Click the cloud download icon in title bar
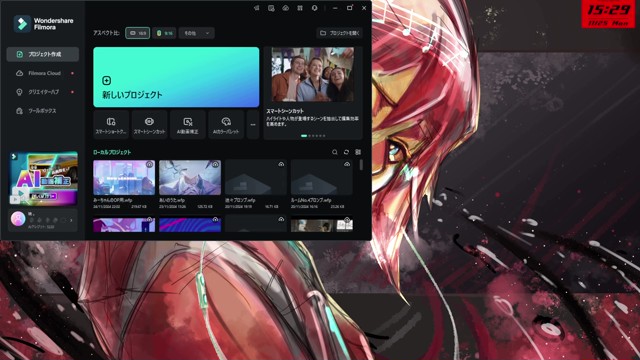Screen dimensions: 640x360 tap(285, 8)
